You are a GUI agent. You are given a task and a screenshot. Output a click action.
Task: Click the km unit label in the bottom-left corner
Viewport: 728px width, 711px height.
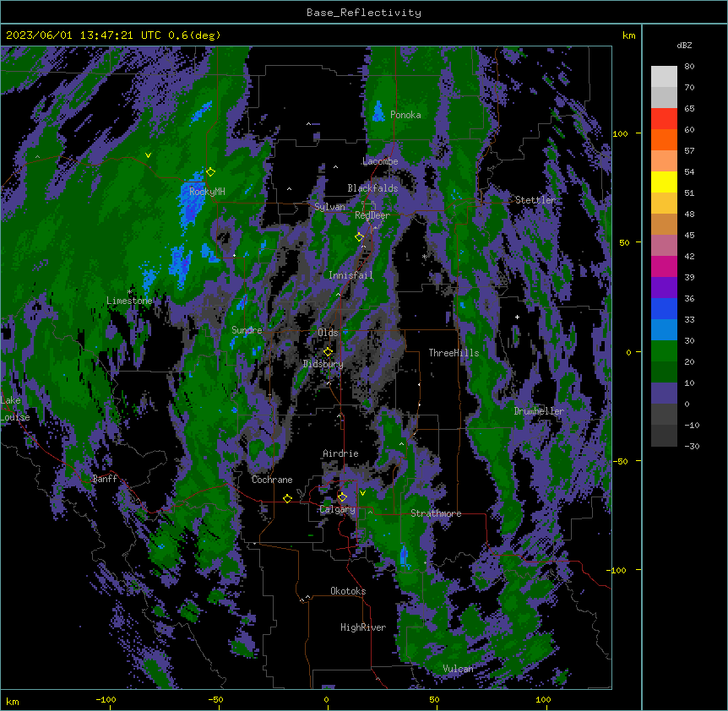(13, 701)
